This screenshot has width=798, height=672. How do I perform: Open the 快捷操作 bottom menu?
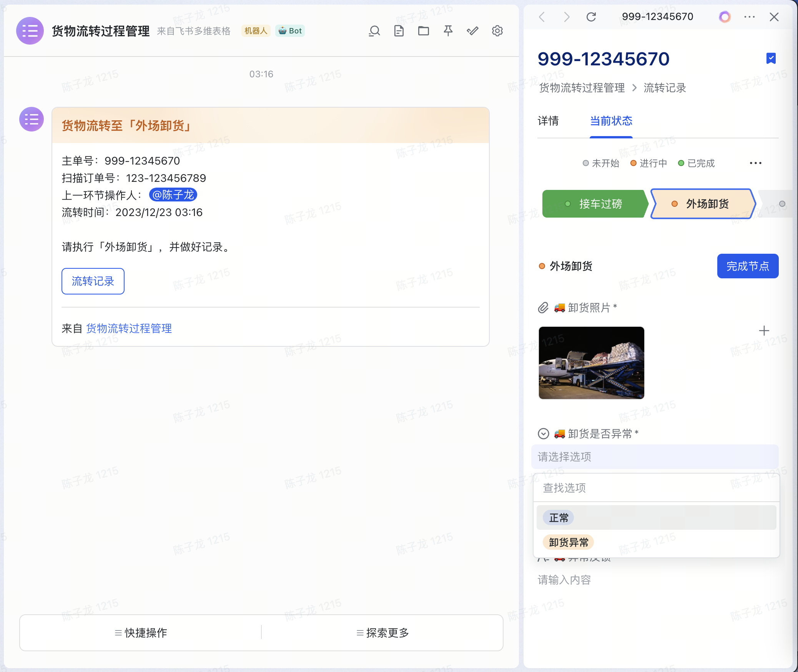click(141, 633)
